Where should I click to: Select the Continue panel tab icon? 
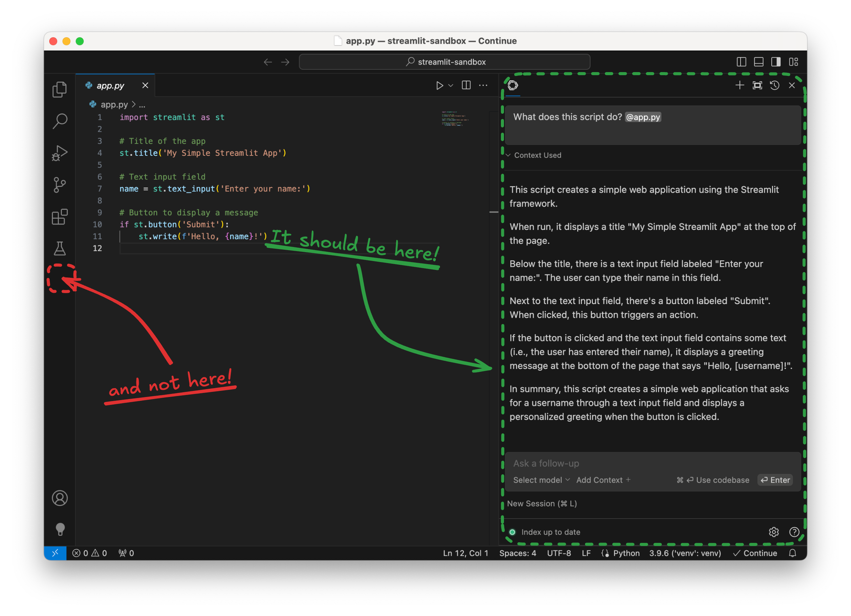pyautogui.click(x=513, y=85)
